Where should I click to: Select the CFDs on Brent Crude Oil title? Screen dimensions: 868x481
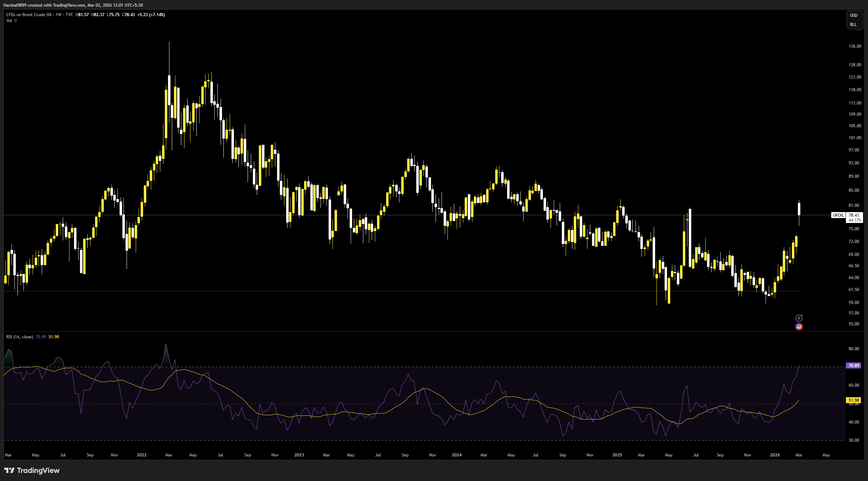(x=29, y=15)
